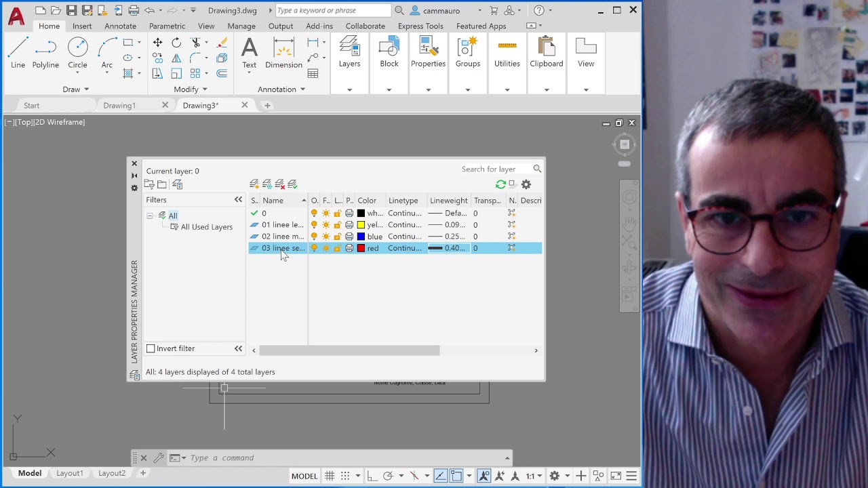Click the Delete Layer icon
The image size is (868, 488).
tap(280, 184)
